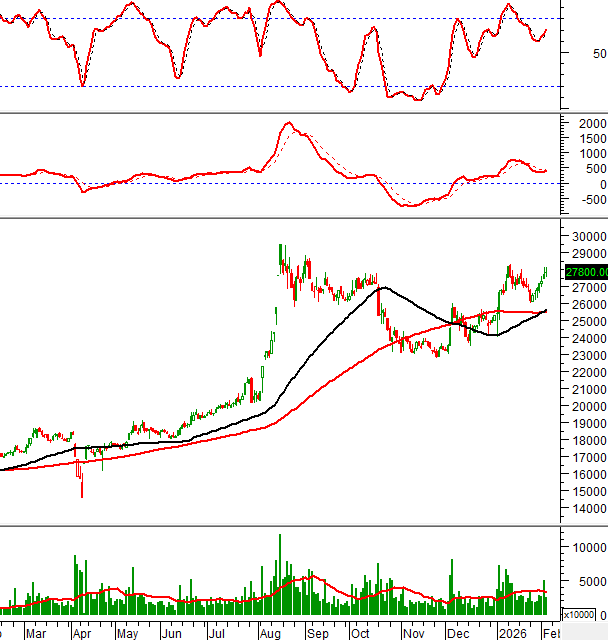Click the Nov month label on the time axis
This screenshot has width=608, height=640.
click(411, 633)
